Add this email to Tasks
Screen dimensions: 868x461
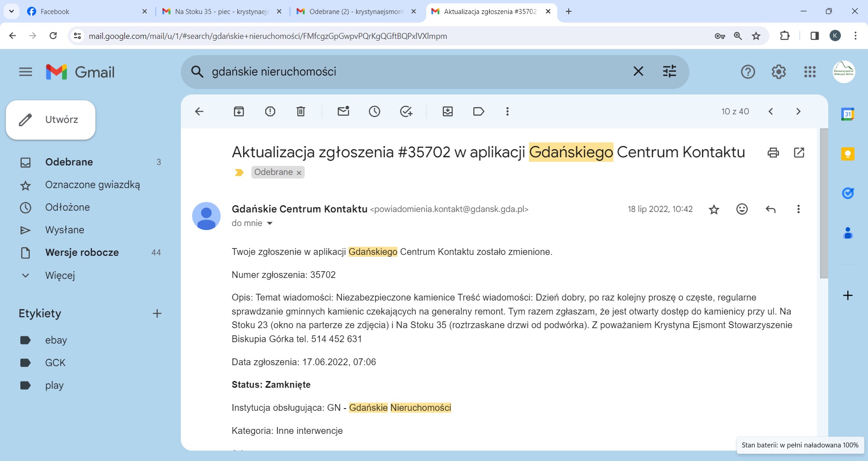406,112
